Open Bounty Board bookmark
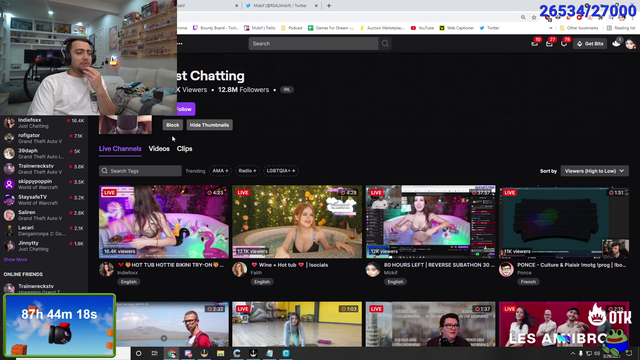The height and width of the screenshot is (360, 640). coord(216,28)
